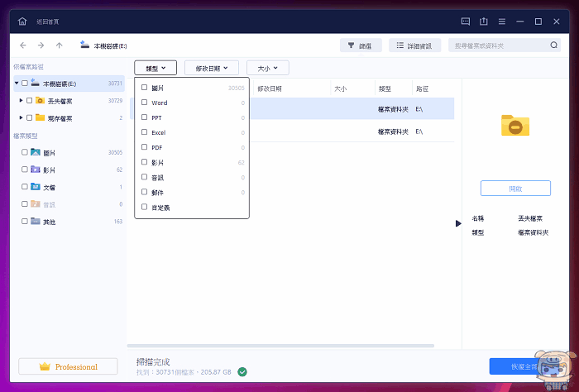
Task: Click the 文檔 document category icon in sidebar
Action: click(36, 187)
